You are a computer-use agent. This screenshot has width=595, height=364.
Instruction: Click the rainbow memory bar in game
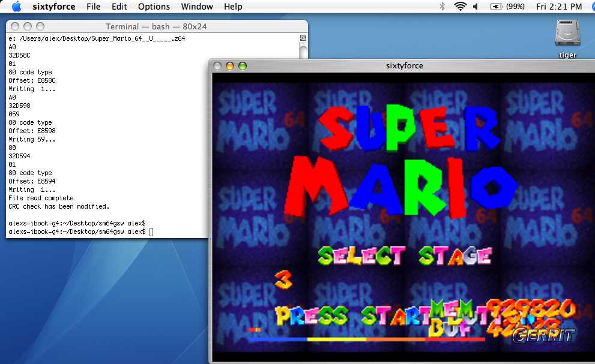pyautogui.click(x=367, y=339)
